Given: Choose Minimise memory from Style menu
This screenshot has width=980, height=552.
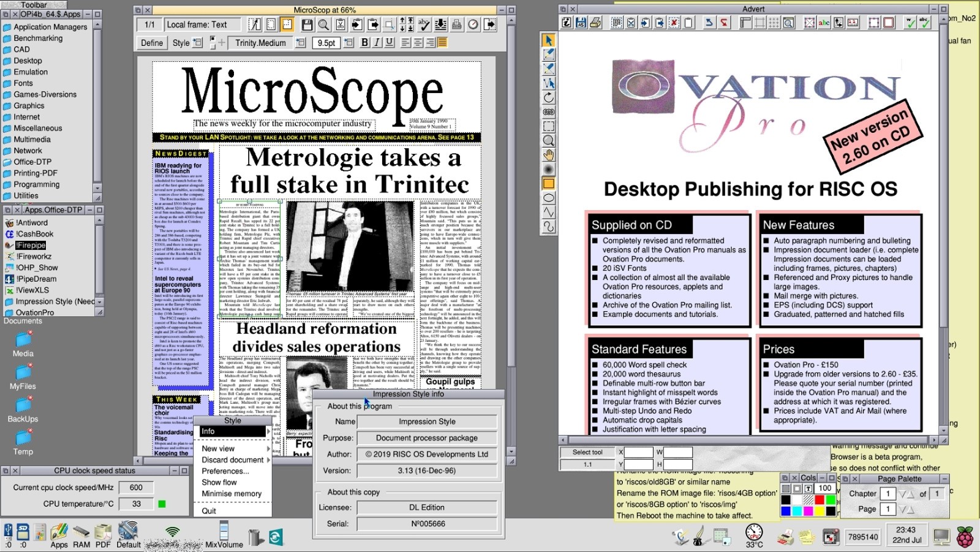Looking at the screenshot, I should [232, 493].
